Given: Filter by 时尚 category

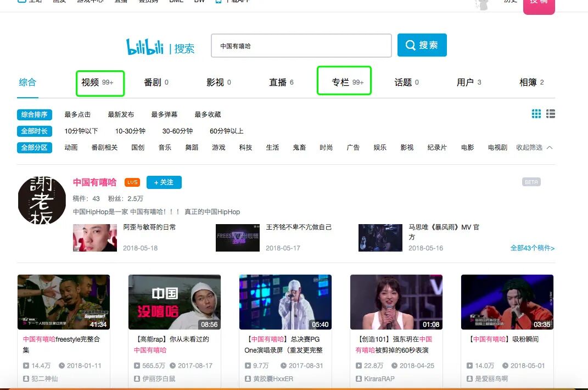Looking at the screenshot, I should [x=326, y=148].
